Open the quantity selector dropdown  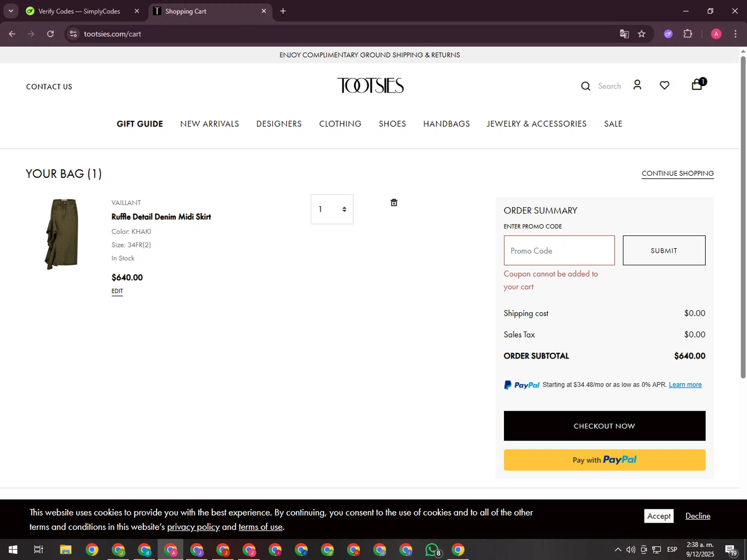(x=332, y=209)
